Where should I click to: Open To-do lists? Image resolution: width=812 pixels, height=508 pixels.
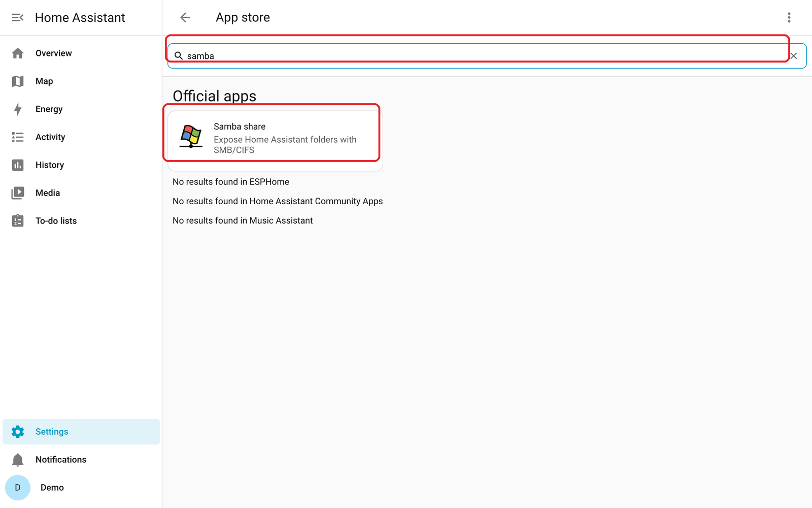tap(81, 221)
